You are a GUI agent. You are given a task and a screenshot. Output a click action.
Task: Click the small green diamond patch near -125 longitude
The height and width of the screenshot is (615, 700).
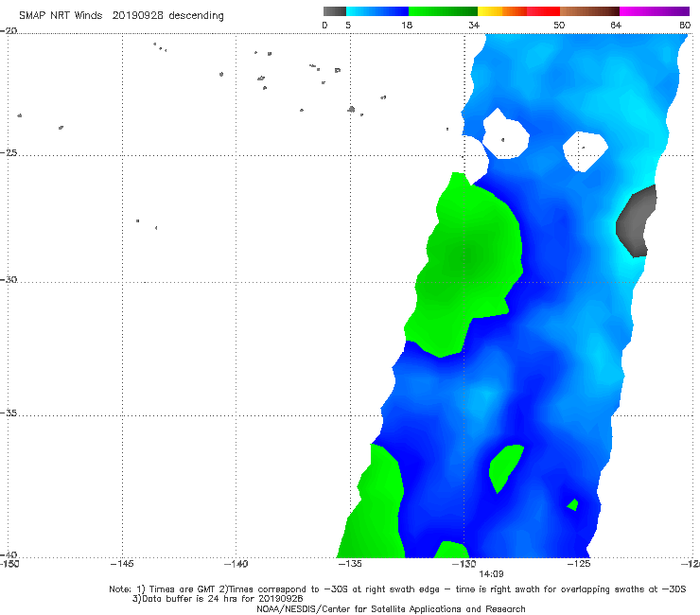(572, 504)
